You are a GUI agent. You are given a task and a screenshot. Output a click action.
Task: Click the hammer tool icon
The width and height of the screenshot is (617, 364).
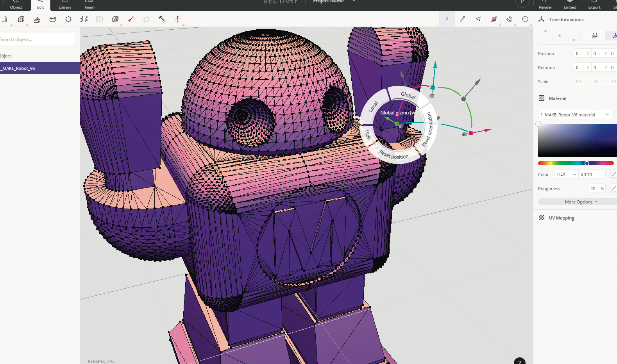point(162,19)
